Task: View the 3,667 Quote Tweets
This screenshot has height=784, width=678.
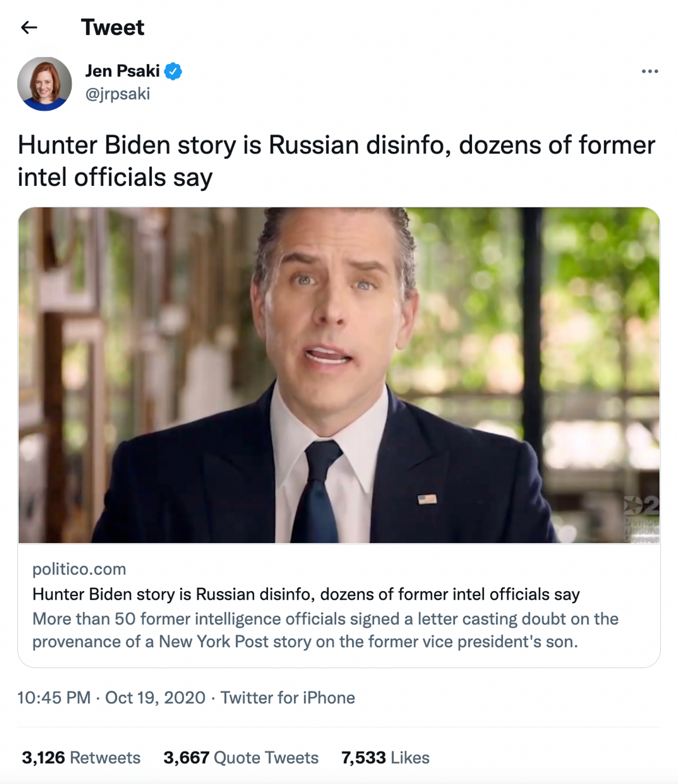Action: [241, 757]
